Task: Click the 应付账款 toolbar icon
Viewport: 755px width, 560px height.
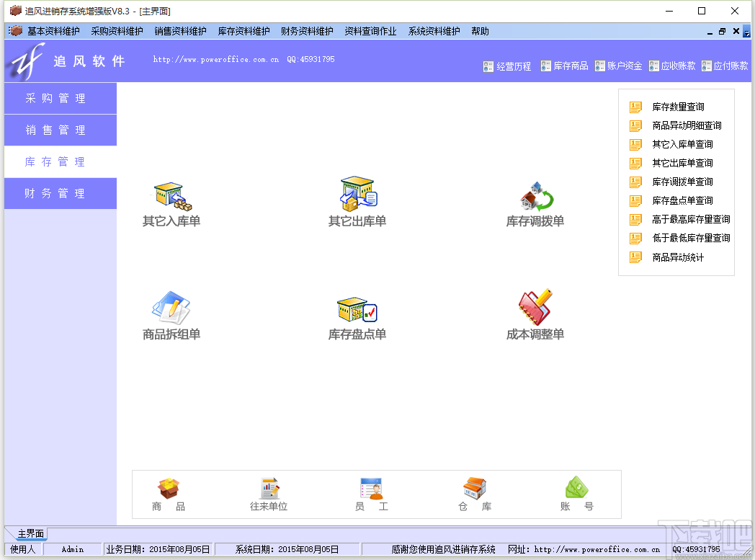Action: point(706,66)
